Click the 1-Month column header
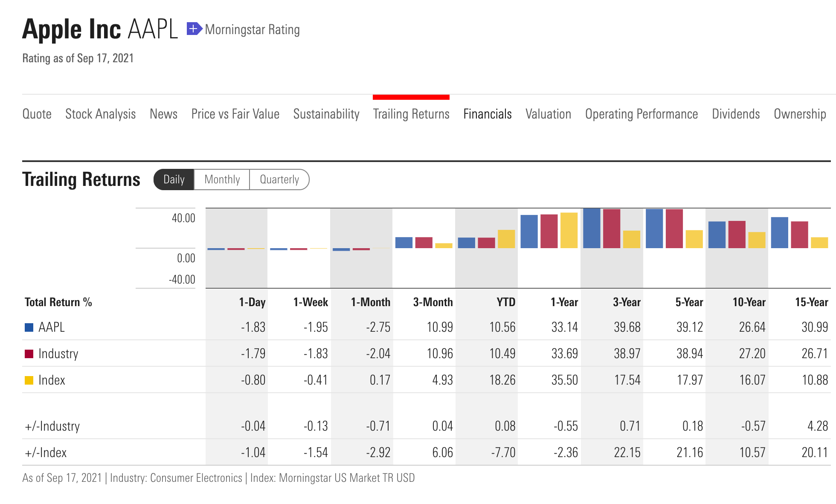 371,302
